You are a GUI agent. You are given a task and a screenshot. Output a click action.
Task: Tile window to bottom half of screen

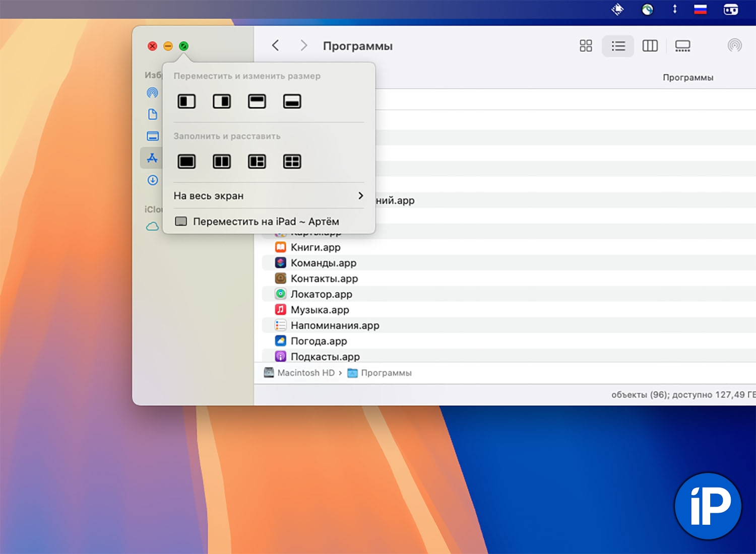pos(292,102)
